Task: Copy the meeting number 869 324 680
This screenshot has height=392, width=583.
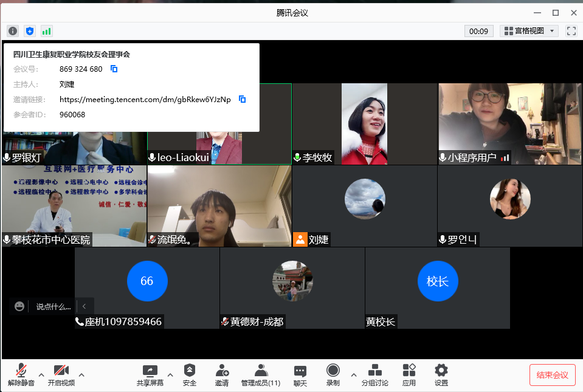Action: pyautogui.click(x=114, y=69)
